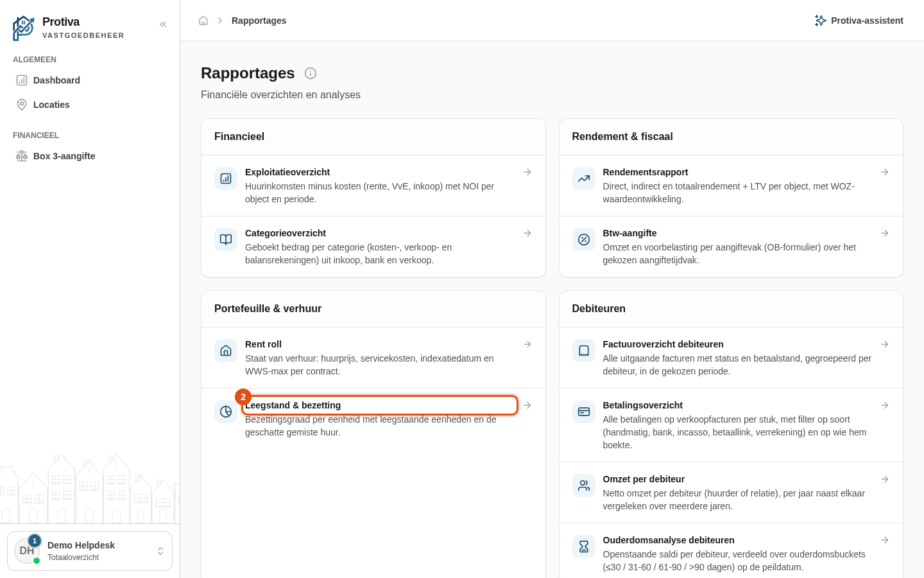Click the home icon in breadcrumb
The height and width of the screenshot is (578, 924).
coord(203,21)
